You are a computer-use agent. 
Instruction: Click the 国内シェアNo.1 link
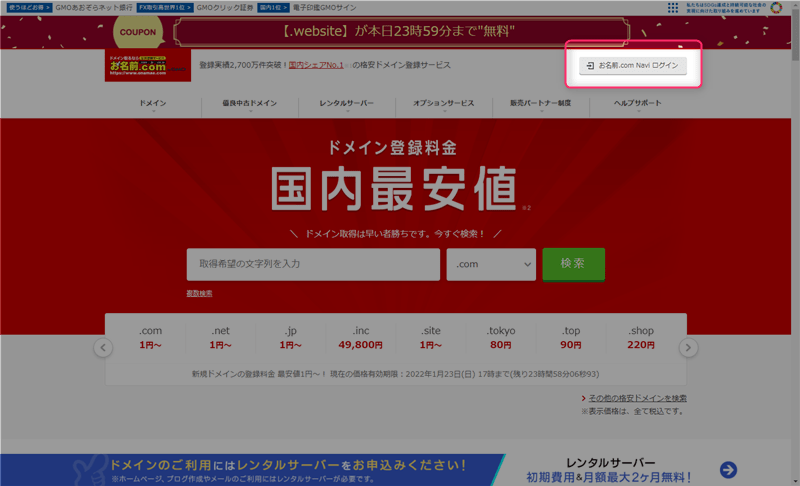(316, 65)
